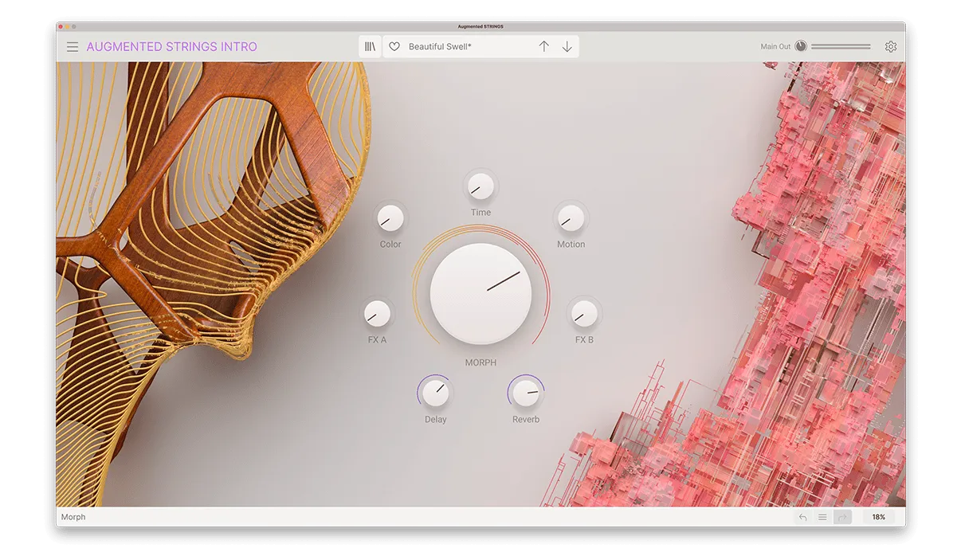This screenshot has height=560, width=961.
Task: Click the FX A label
Action: click(x=377, y=340)
